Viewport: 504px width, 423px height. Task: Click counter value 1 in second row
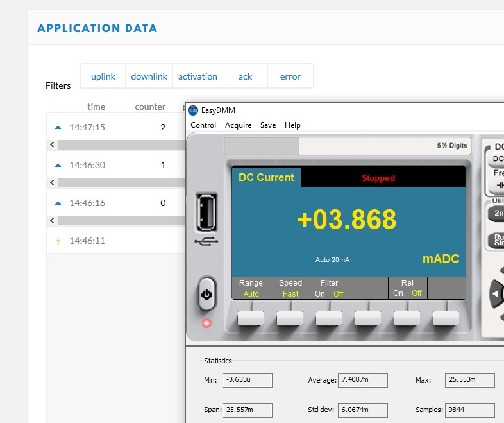163,166
